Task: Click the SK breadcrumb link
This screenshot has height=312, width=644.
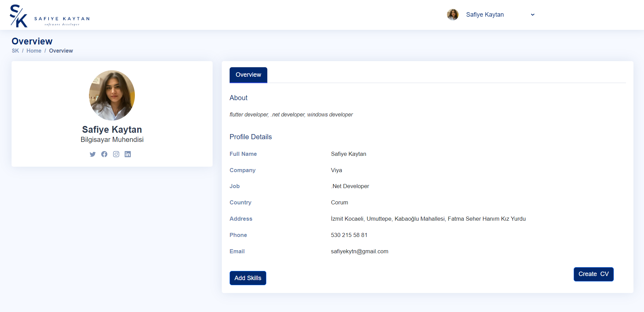Action: point(15,51)
